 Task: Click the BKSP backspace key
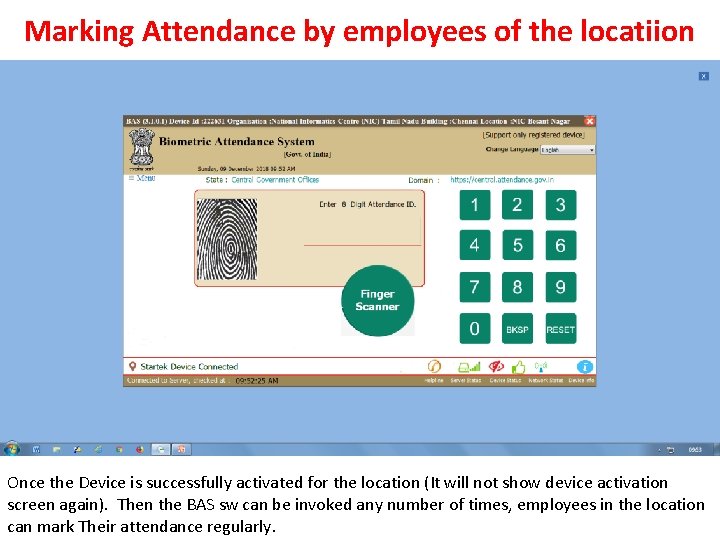tap(517, 329)
